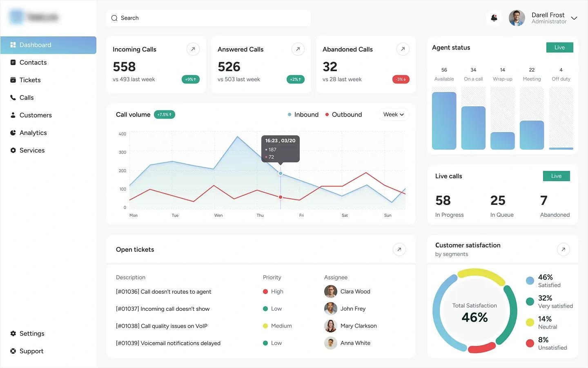Expand the Open tickets panel details

399,249
